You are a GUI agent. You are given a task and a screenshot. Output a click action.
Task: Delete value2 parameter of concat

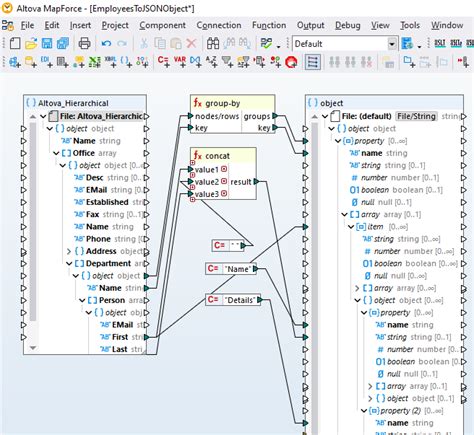[x=224, y=182]
